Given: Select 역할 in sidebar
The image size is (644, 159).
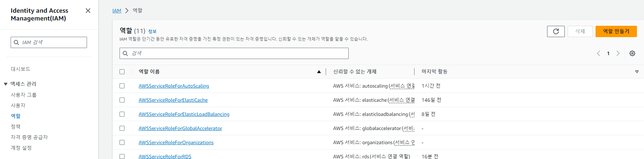Looking at the screenshot, I should 16,116.
